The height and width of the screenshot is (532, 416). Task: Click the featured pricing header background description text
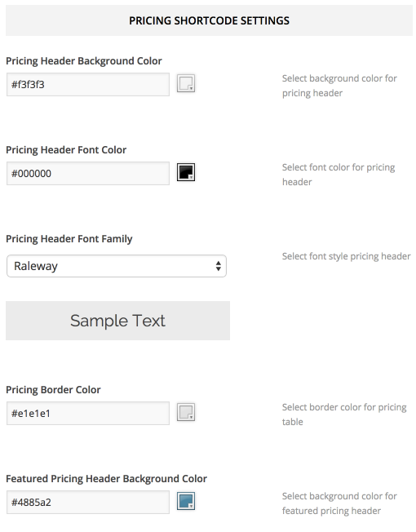(339, 503)
